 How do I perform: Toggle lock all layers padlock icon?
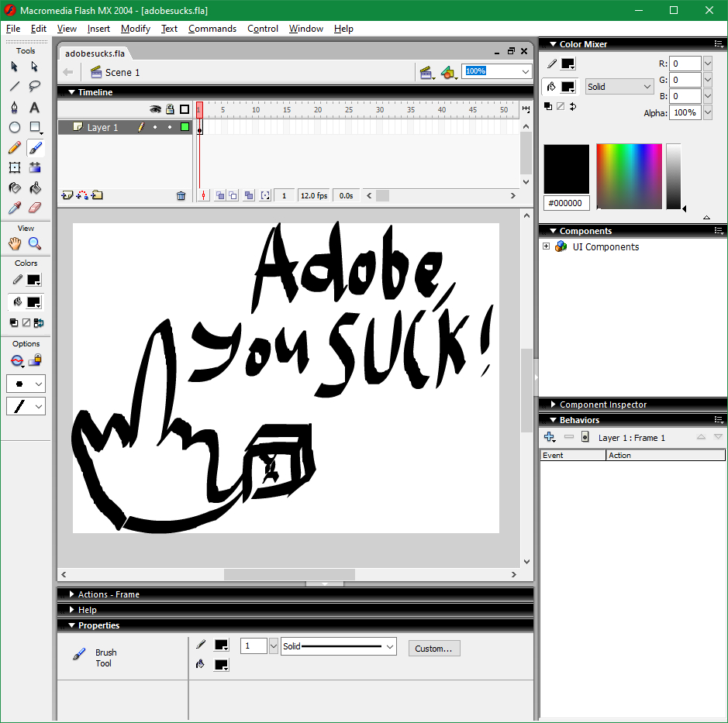tap(170, 109)
